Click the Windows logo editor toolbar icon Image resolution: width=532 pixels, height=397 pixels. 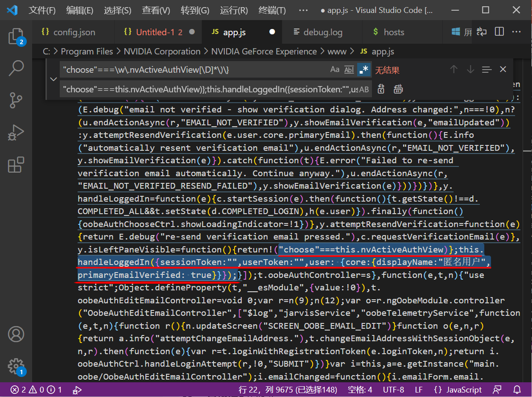pyautogui.click(x=456, y=32)
